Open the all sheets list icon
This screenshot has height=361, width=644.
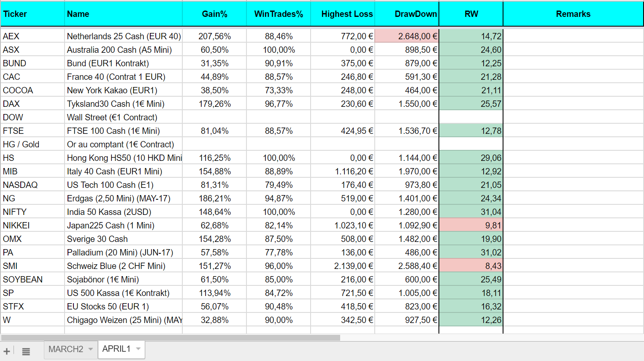[26, 351]
